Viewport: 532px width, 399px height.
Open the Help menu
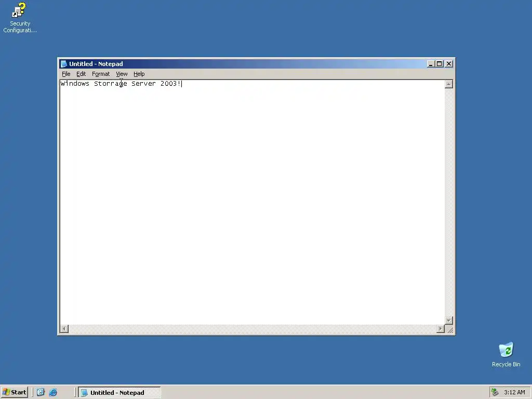click(139, 74)
